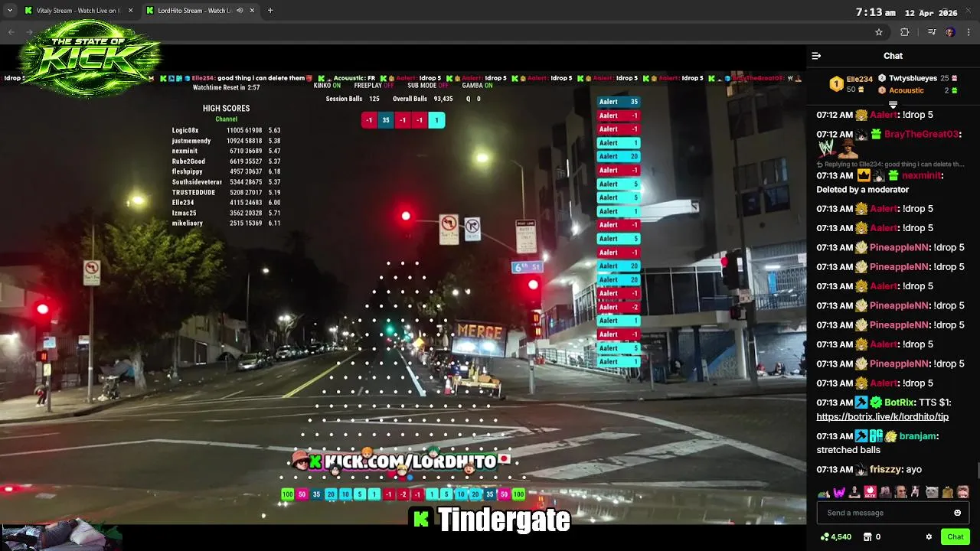Image resolution: width=980 pixels, height=551 pixels.
Task: Pick the crying face emote after Tinder GATE
Action: pos(886,491)
